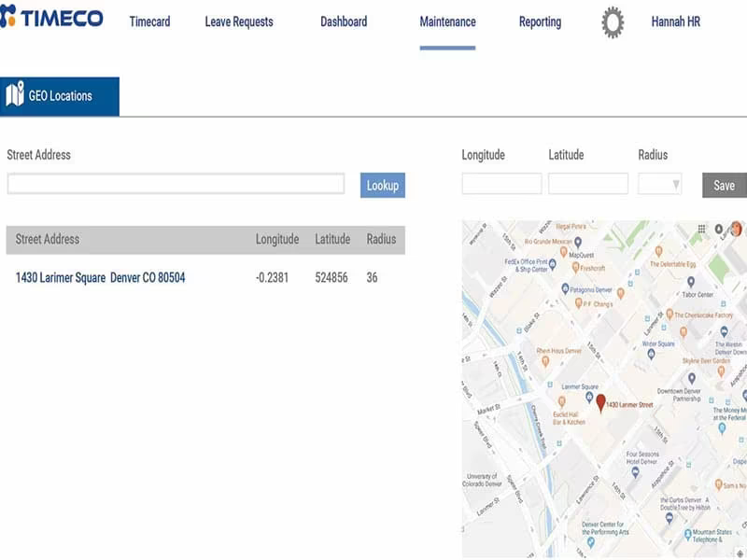Viewport: 747px width, 560px height.
Task: Open the Reporting tab
Action: (540, 21)
